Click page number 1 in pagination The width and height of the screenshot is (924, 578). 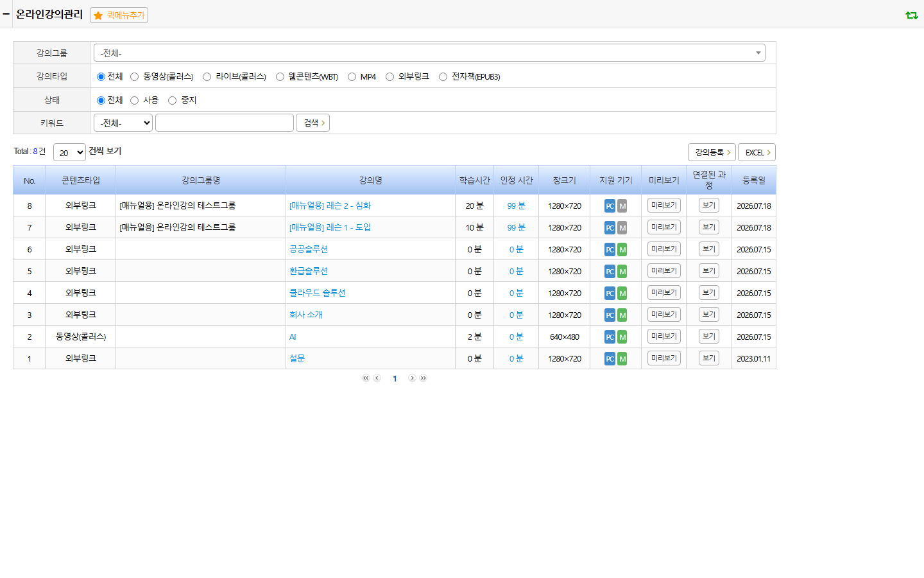pos(395,379)
